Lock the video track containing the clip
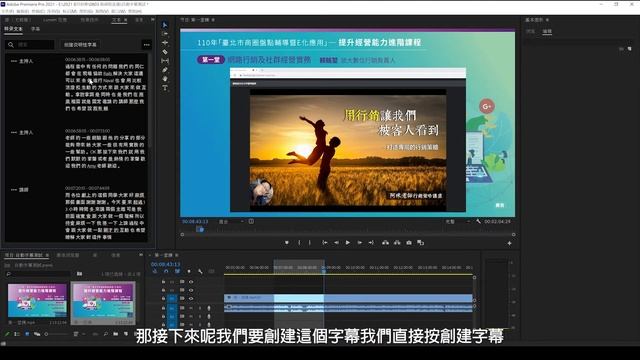Image resolution: width=640 pixels, height=360 pixels. pyautogui.click(x=163, y=299)
